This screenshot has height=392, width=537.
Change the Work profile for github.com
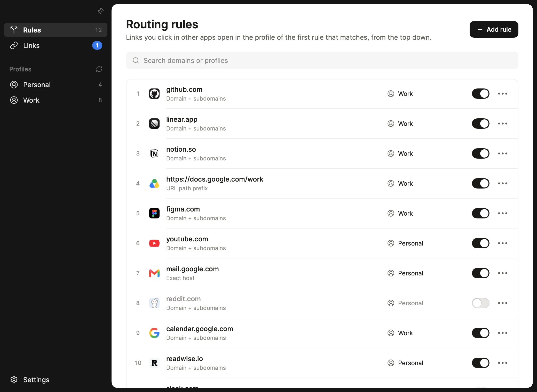(x=400, y=94)
